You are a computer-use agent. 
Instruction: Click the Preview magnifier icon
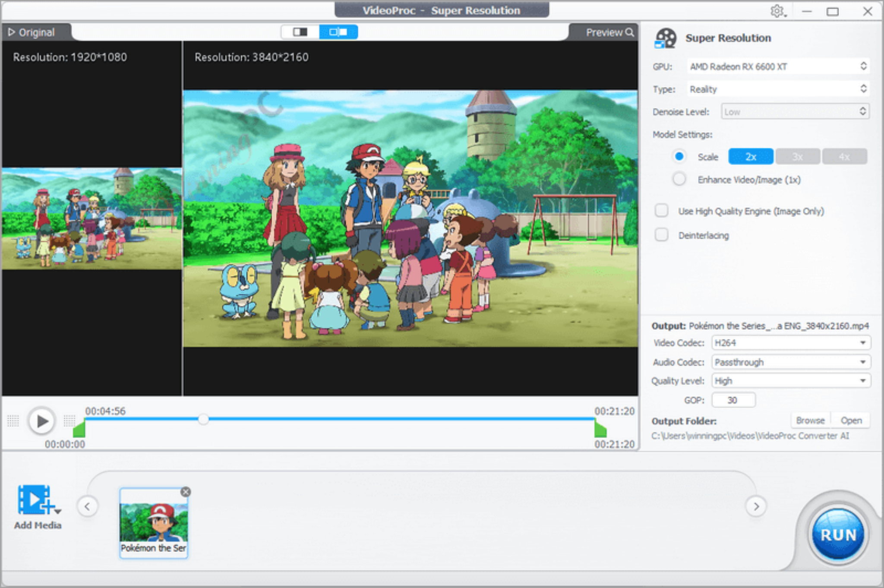[630, 32]
